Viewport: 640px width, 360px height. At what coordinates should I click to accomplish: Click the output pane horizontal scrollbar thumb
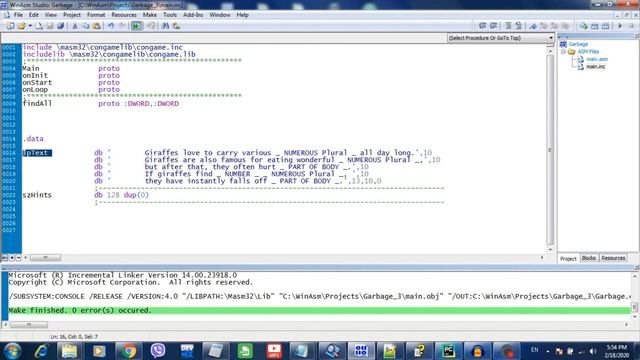[x=29, y=324]
